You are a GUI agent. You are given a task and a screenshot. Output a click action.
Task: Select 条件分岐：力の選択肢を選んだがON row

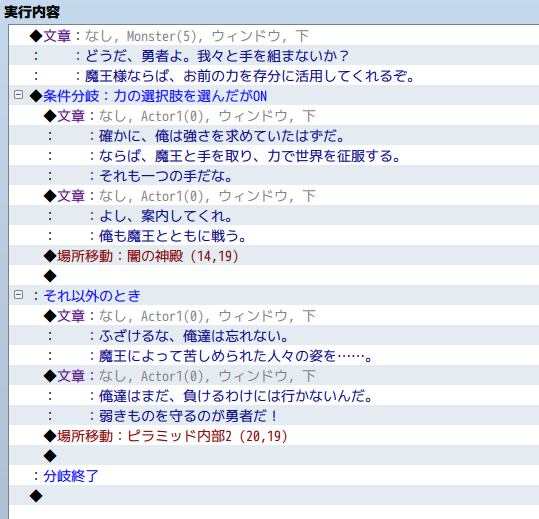(274, 95)
